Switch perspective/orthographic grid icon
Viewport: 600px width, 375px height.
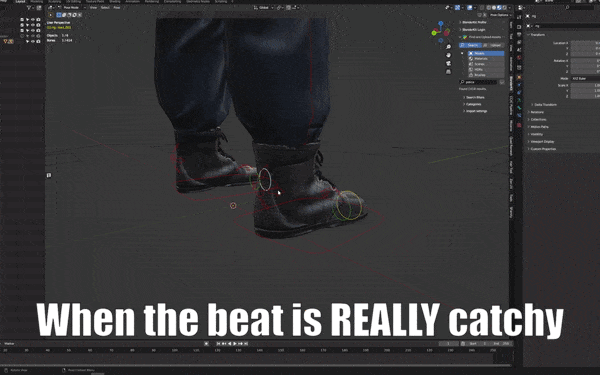448,72
